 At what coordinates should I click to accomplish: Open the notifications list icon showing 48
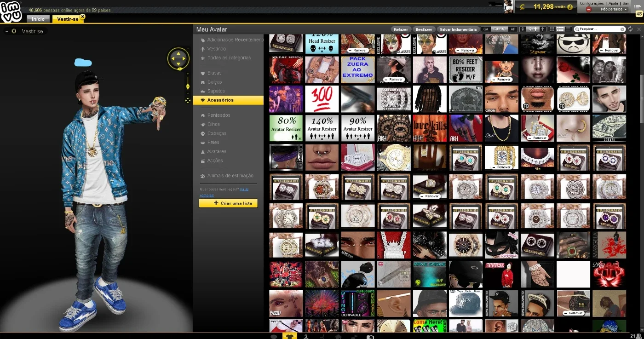tap(638, 10)
